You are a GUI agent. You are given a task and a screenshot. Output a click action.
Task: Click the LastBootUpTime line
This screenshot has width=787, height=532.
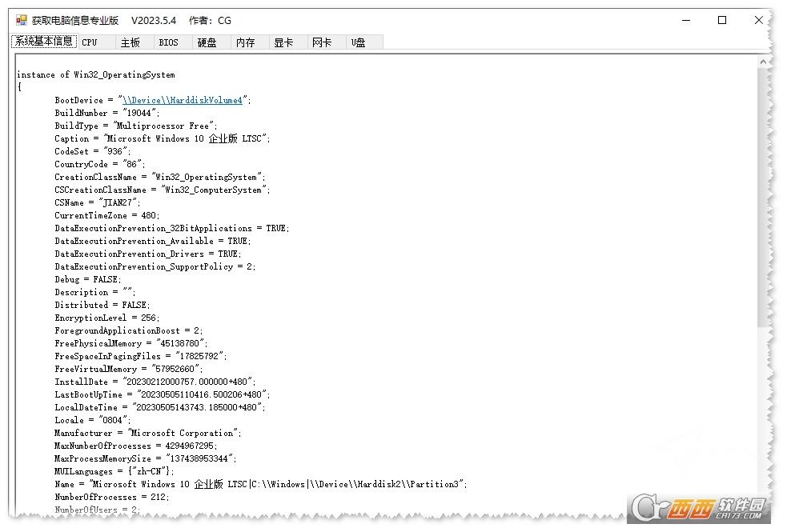[x=162, y=394]
